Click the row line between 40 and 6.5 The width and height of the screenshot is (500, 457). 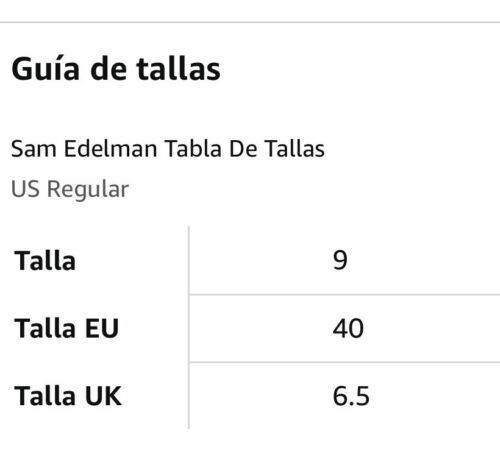tap(344, 362)
